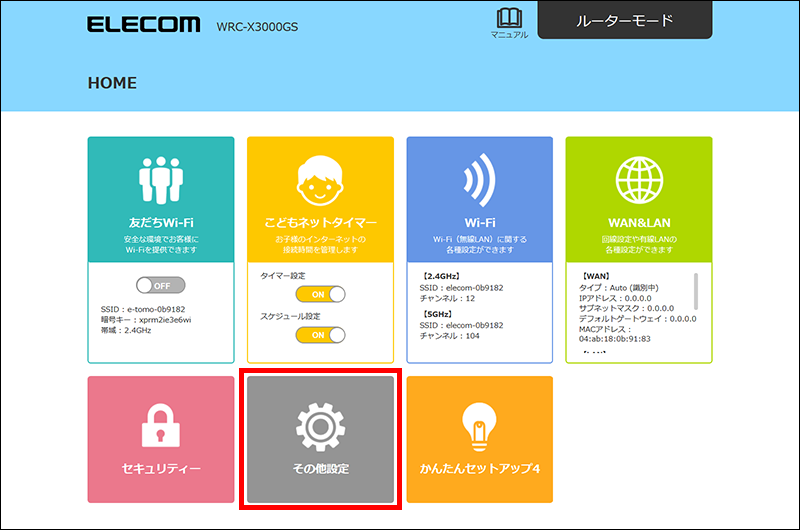Click the タイプ : Auto (識別中) text
The width and height of the screenshot is (800, 530).
click(x=619, y=288)
